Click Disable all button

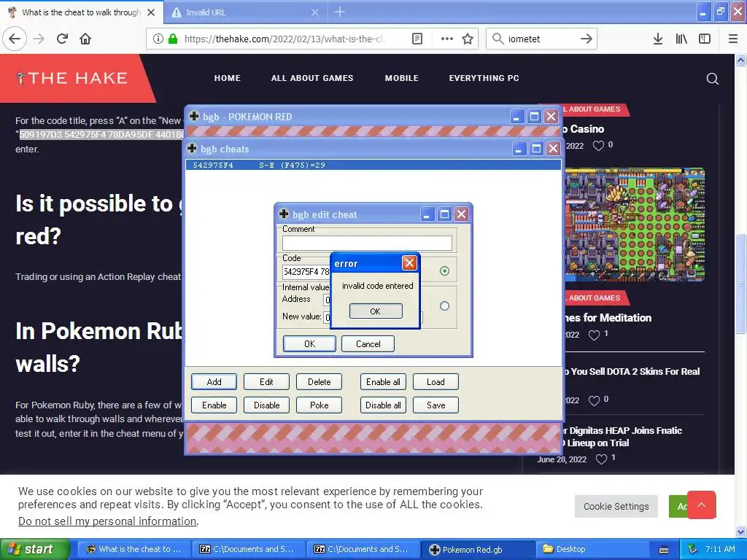click(x=383, y=405)
